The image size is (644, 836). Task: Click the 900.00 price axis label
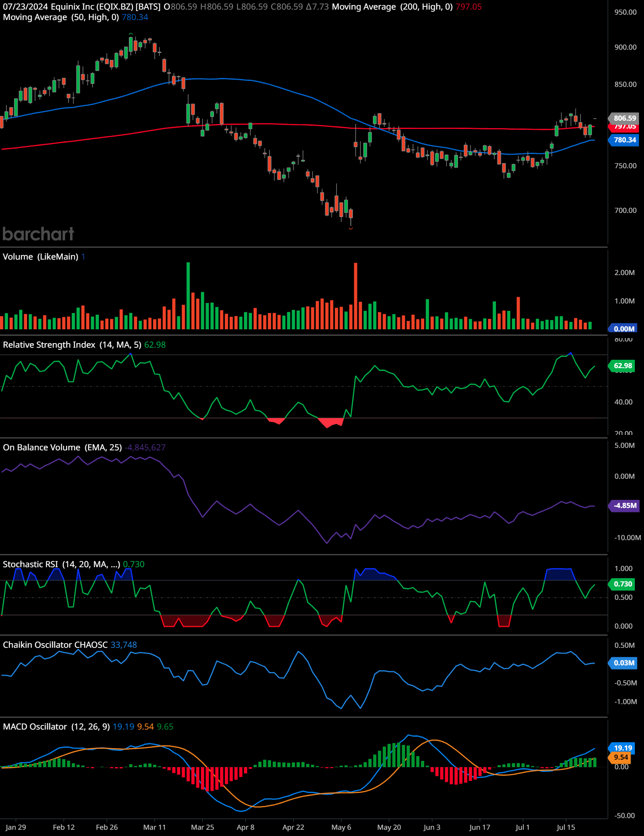click(625, 47)
